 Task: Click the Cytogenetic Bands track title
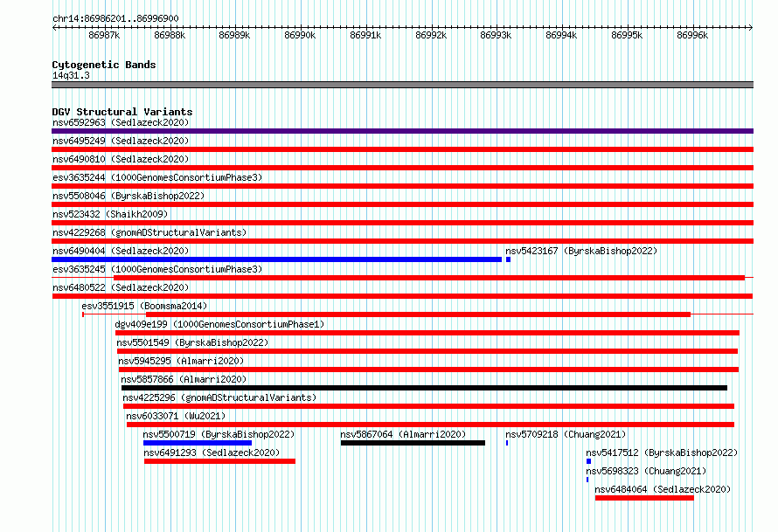104,65
